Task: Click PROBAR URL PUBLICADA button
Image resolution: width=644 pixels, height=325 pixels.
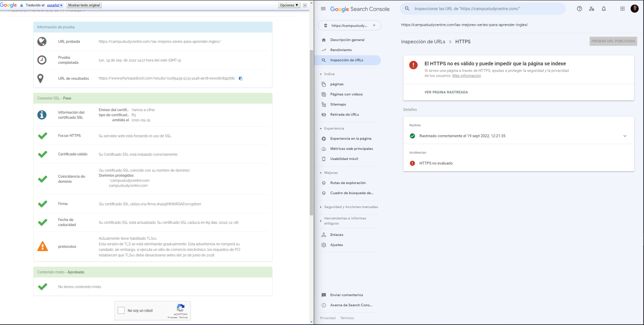Action: click(x=613, y=41)
